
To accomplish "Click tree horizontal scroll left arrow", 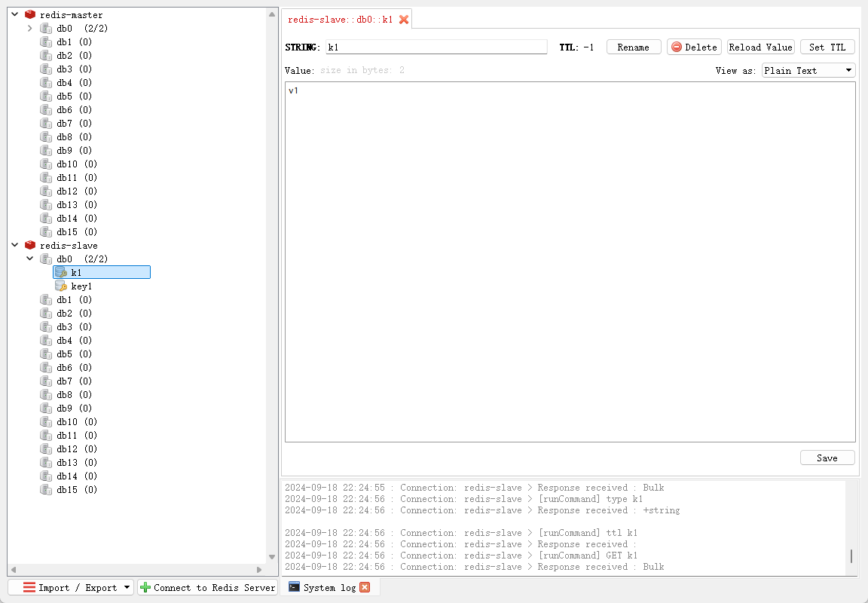I will click(x=14, y=570).
